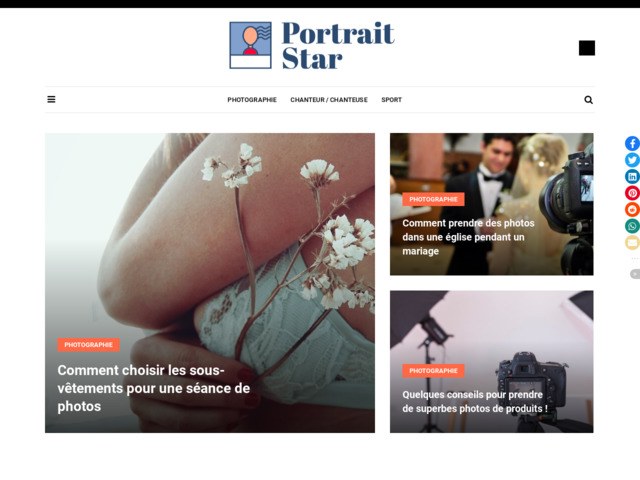This screenshot has width=640, height=480.
Task: Click the black square in header
Action: 587,48
